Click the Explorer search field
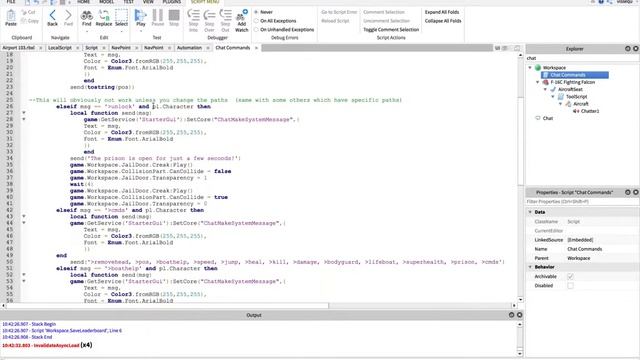640x360 pixels. [x=582, y=58]
